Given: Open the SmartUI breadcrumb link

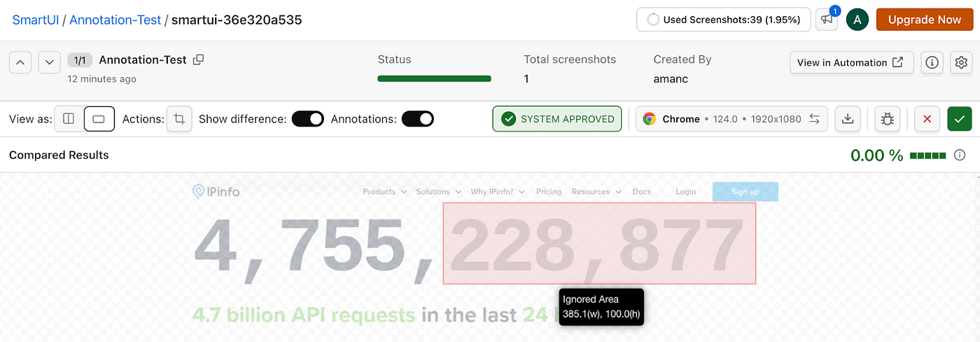Looking at the screenshot, I should 36,20.
